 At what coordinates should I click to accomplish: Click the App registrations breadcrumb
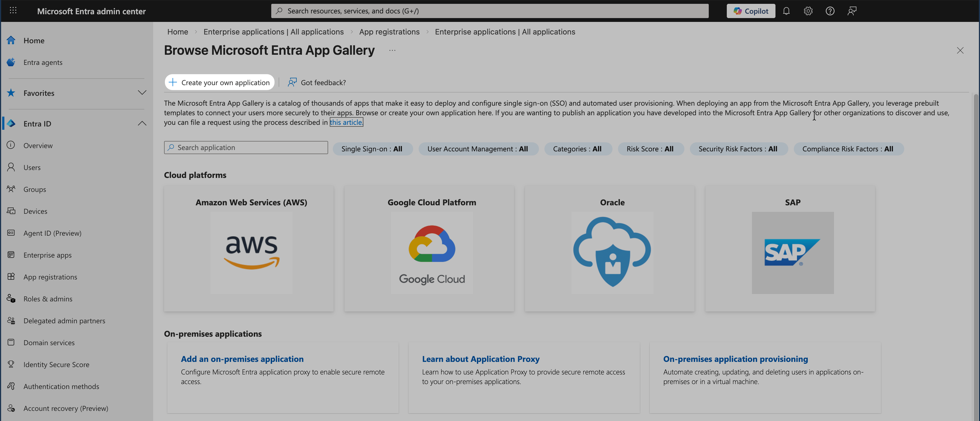(x=389, y=32)
